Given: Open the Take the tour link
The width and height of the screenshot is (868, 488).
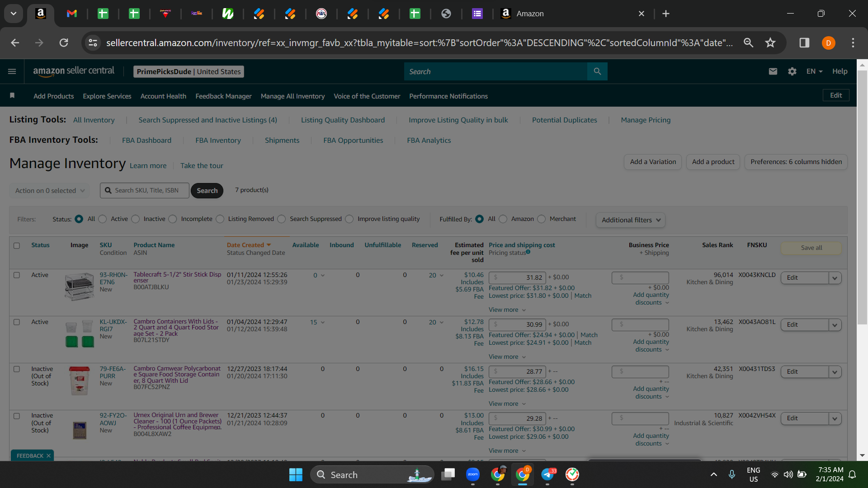Looking at the screenshot, I should pyautogui.click(x=202, y=166).
